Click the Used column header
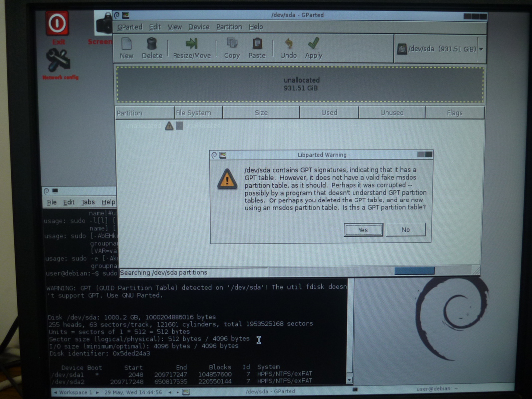The image size is (532, 399). pos(329,113)
